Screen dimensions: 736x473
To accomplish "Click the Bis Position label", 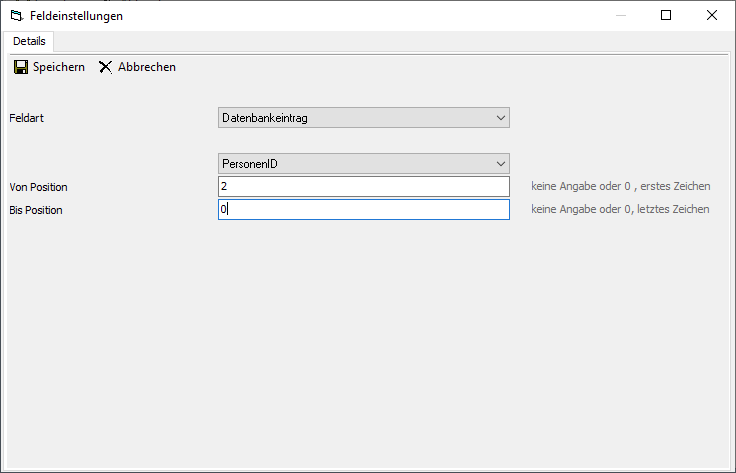I will 36,210.
